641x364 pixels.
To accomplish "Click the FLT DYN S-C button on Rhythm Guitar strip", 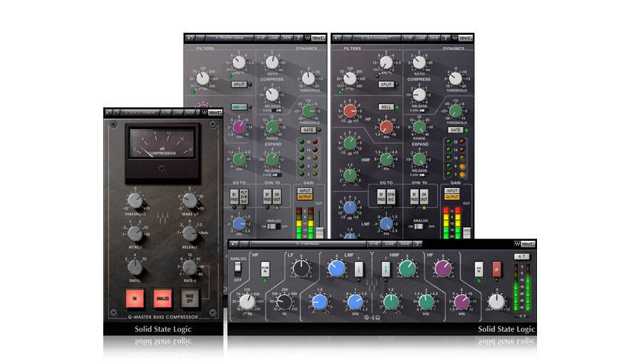I will [244, 197].
